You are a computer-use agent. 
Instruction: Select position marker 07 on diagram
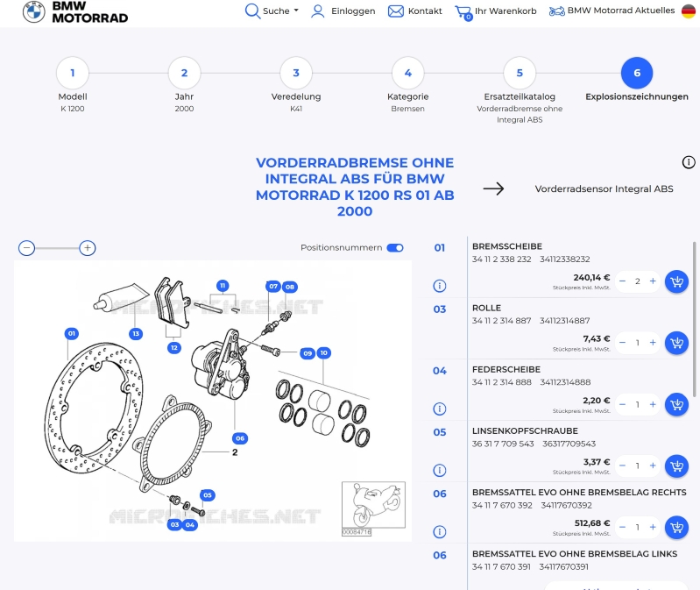coord(273,287)
